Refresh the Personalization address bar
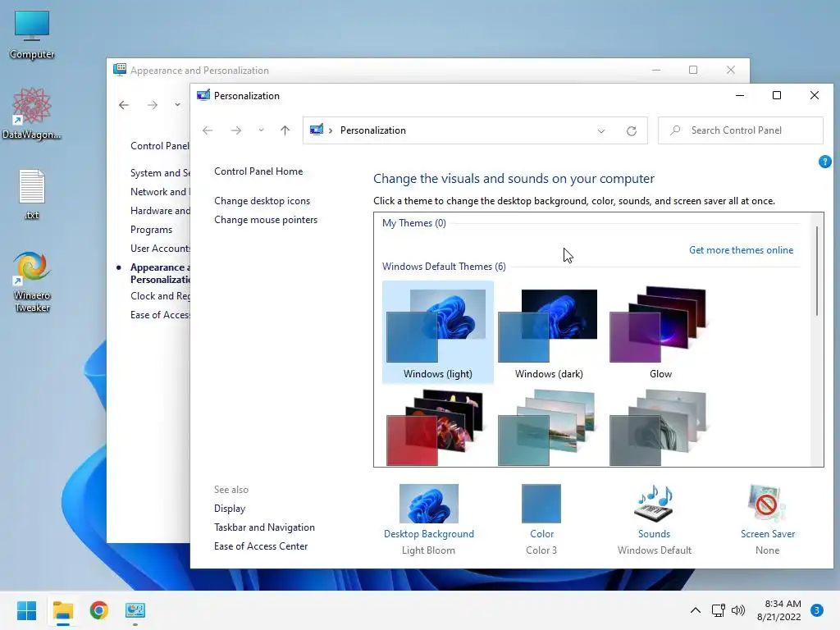The width and height of the screenshot is (840, 630). [x=632, y=130]
